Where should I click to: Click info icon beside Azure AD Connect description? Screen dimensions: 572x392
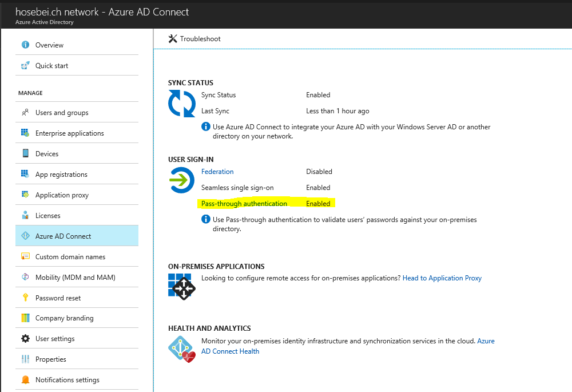click(206, 126)
